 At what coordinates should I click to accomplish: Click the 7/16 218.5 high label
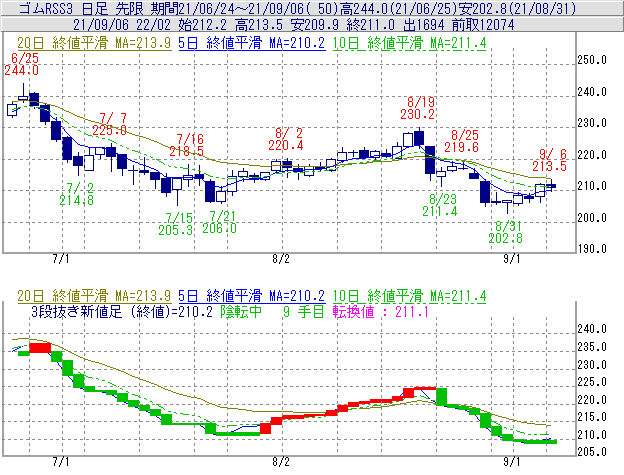pos(187,145)
